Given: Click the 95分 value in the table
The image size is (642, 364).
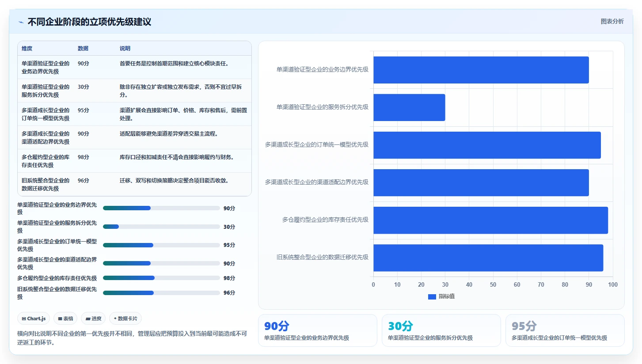Looking at the screenshot, I should coord(84,110).
